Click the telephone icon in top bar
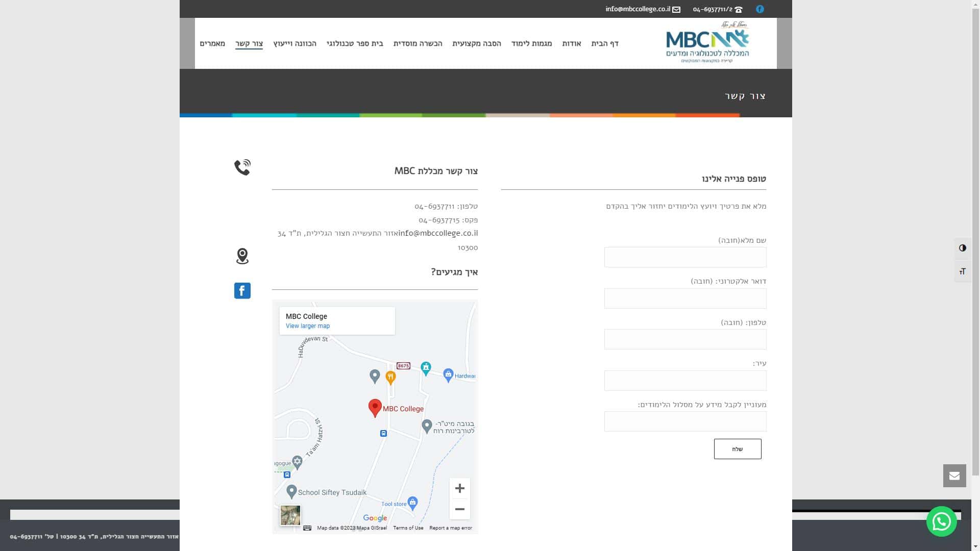The width and height of the screenshot is (980, 551). click(739, 10)
